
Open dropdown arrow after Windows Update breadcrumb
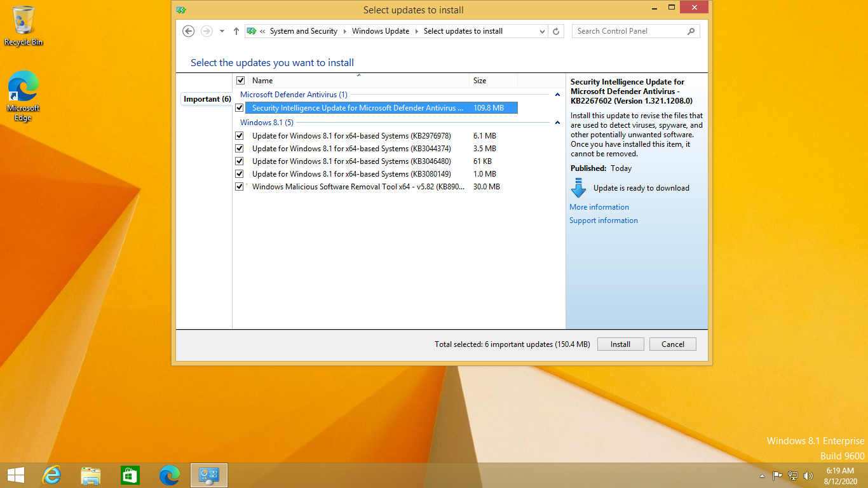click(417, 31)
